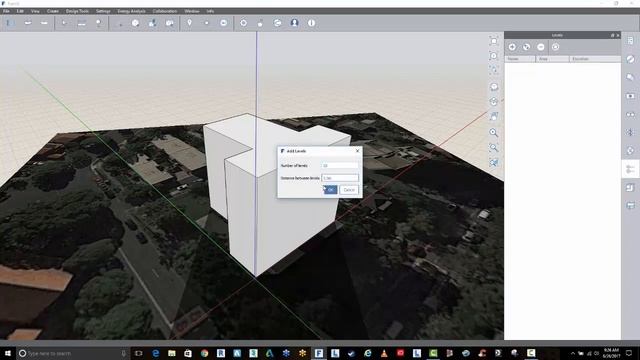Click the location pin icon in toolbar
The image size is (640, 360).
click(189, 23)
